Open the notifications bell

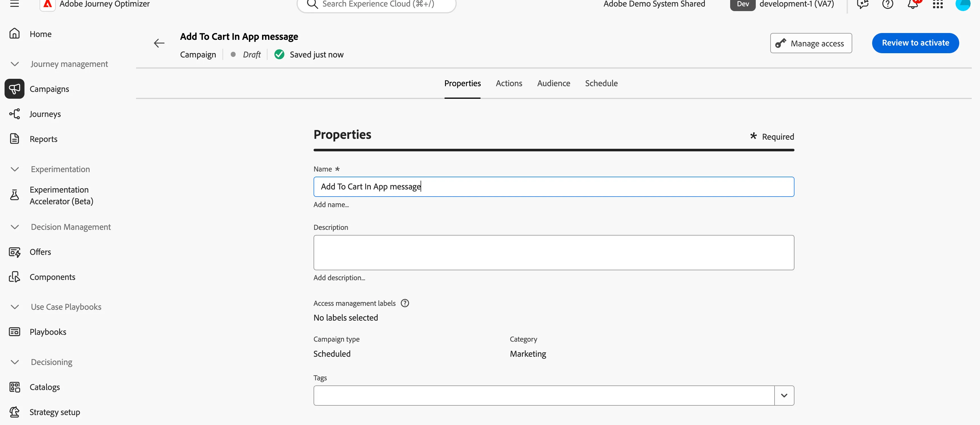913,4
